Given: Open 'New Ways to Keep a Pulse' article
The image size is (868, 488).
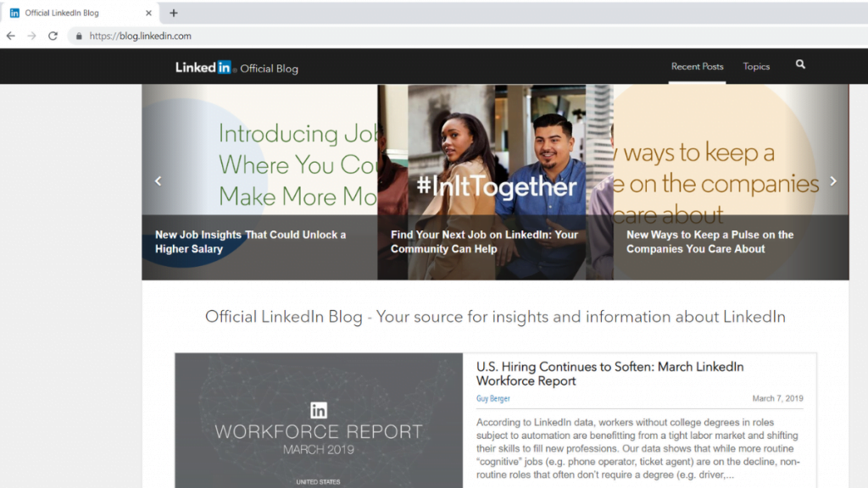Looking at the screenshot, I should click(709, 241).
